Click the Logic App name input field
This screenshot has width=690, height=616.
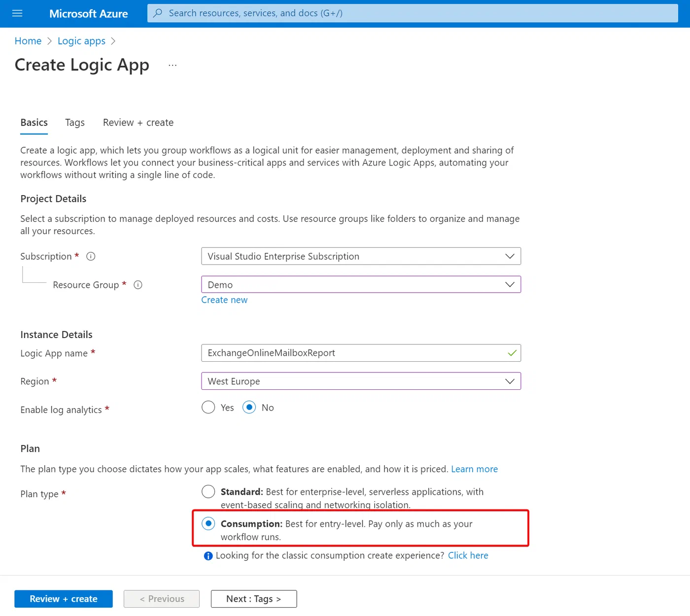click(x=361, y=353)
